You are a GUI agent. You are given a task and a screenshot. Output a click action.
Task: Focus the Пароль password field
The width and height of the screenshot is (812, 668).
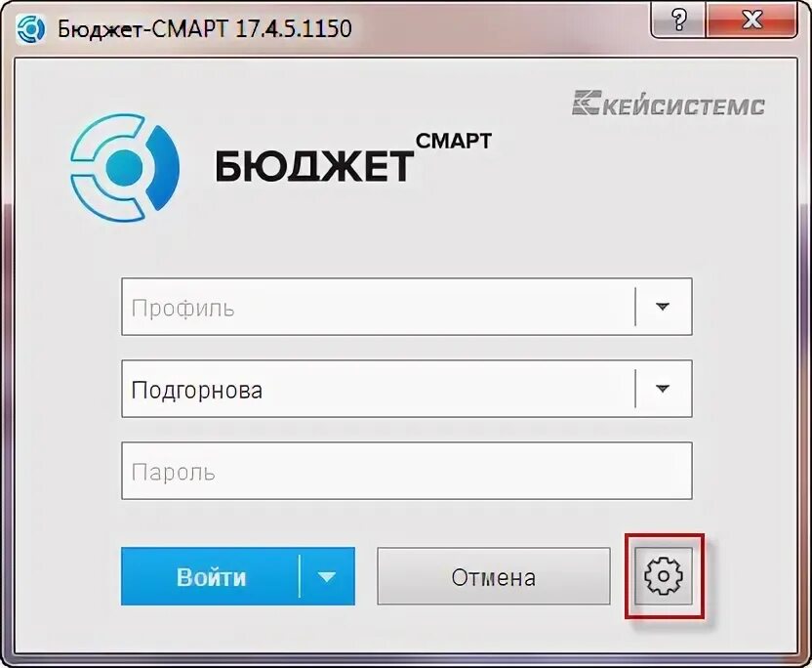(407, 471)
